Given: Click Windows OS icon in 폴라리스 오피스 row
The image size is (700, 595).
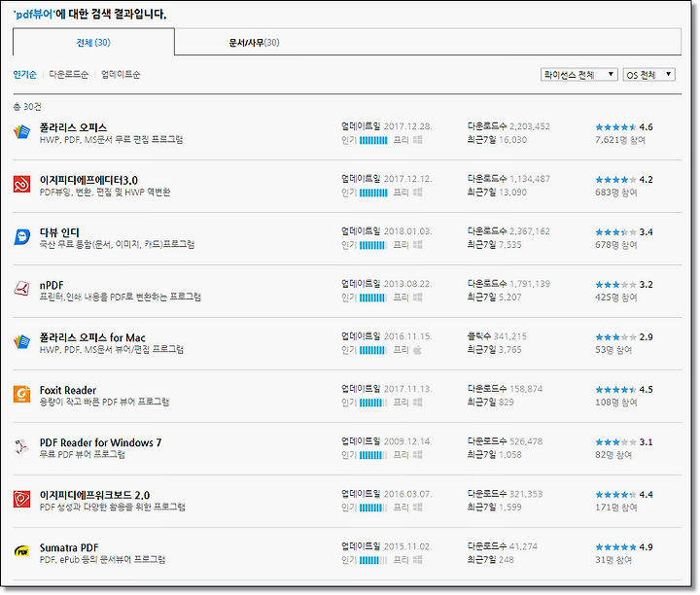Looking at the screenshot, I should coord(417,140).
